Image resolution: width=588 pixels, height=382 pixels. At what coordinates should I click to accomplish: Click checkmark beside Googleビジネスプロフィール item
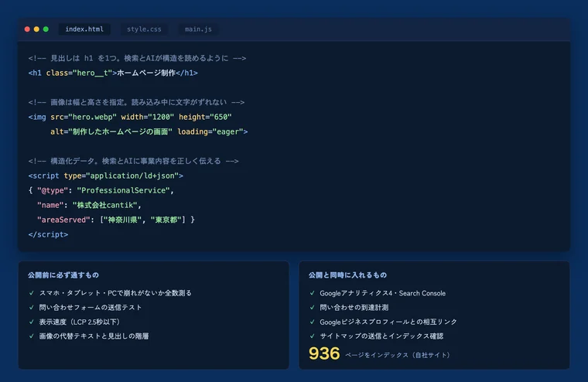coord(312,322)
